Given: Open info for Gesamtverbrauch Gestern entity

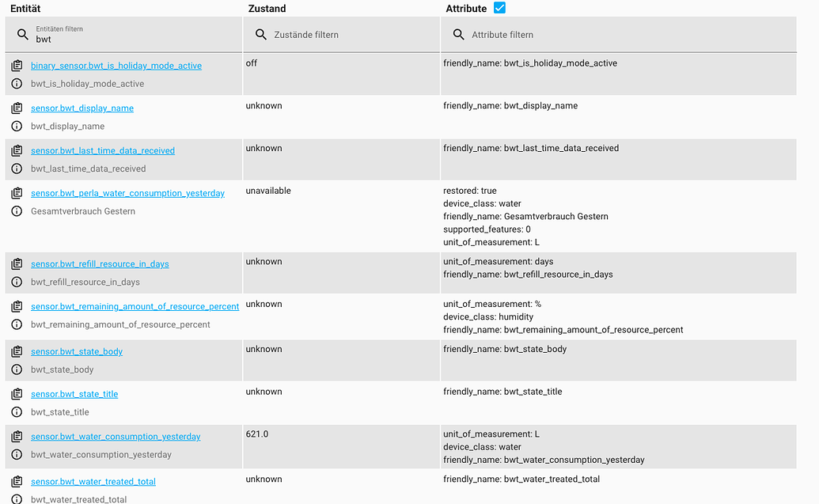Looking at the screenshot, I should (16, 210).
